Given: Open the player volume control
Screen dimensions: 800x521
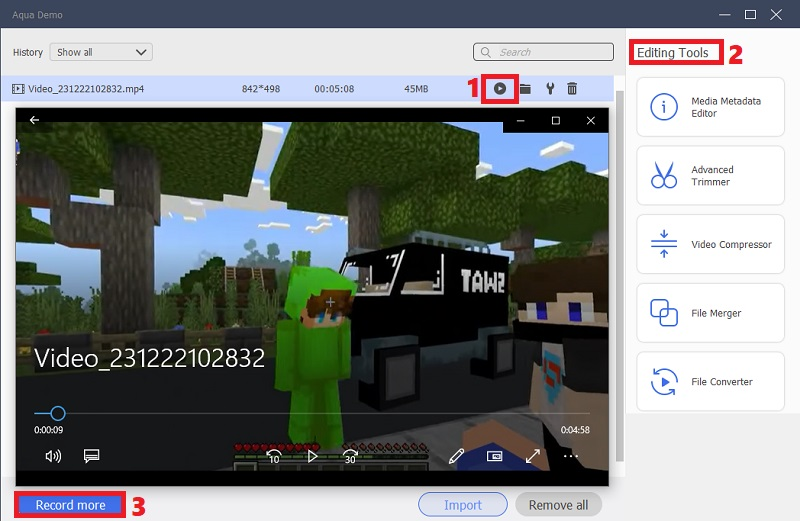Looking at the screenshot, I should coord(53,456).
